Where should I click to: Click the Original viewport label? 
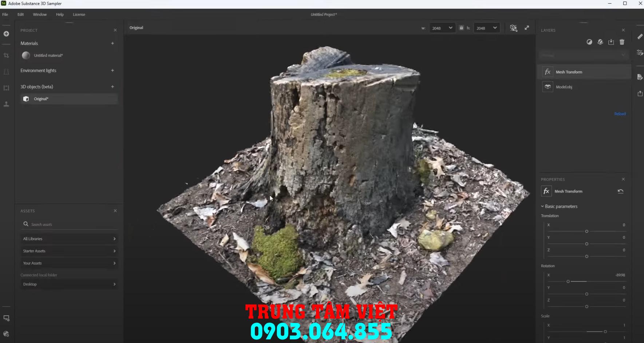[x=136, y=28]
